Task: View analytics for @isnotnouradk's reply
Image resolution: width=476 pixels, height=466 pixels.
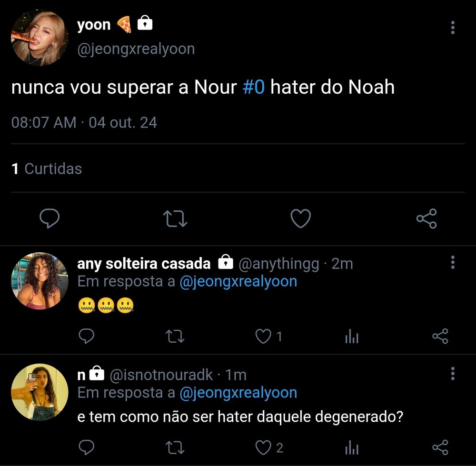Action: 351,447
